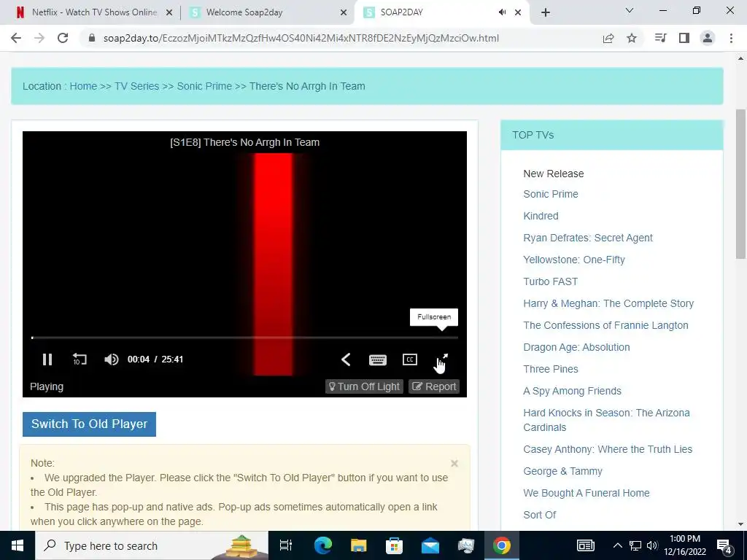747x560 pixels.
Task: Pause the playing video
Action: (47, 359)
